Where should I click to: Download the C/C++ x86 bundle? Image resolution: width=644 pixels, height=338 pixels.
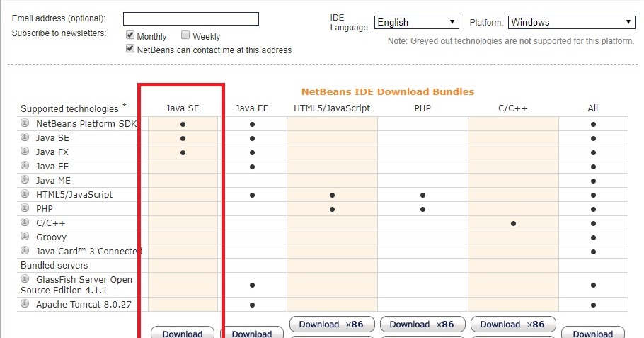coord(513,325)
